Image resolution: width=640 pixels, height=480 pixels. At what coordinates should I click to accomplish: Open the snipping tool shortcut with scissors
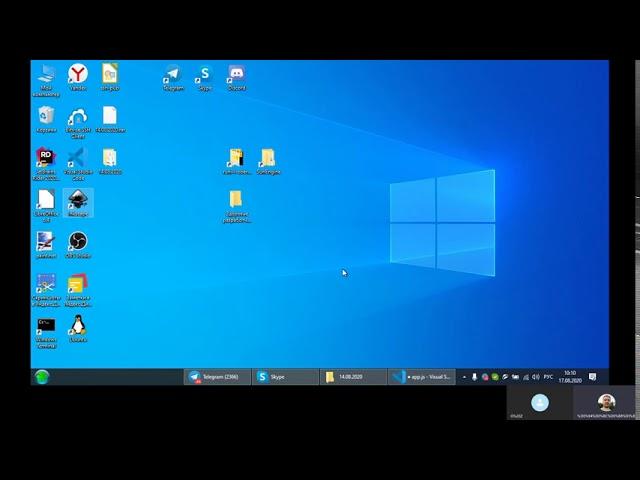(46, 290)
